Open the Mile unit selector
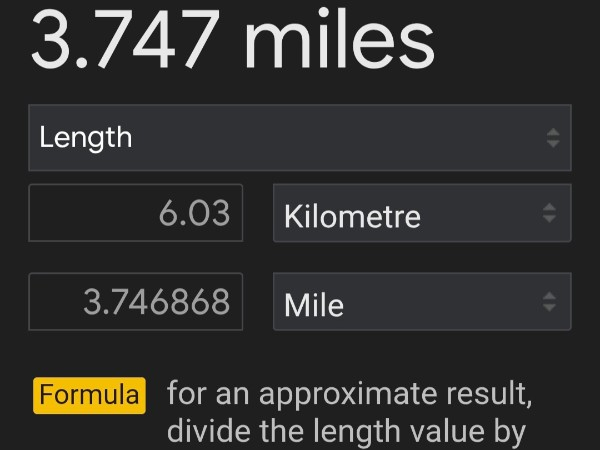Image resolution: width=600 pixels, height=450 pixels. 421,301
